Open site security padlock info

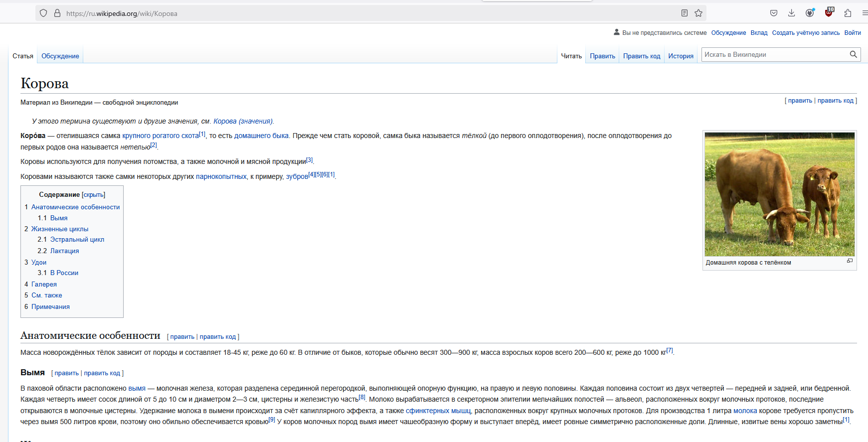click(x=57, y=13)
